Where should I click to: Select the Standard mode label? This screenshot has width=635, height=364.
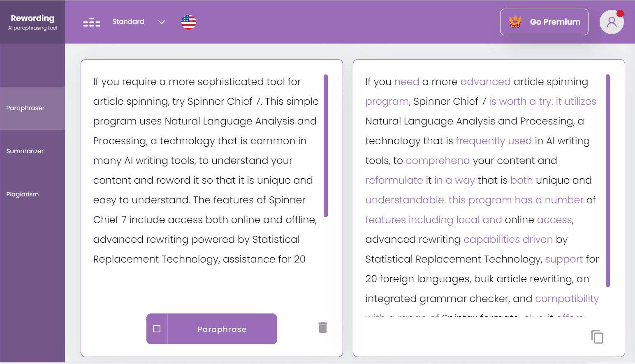click(x=128, y=21)
